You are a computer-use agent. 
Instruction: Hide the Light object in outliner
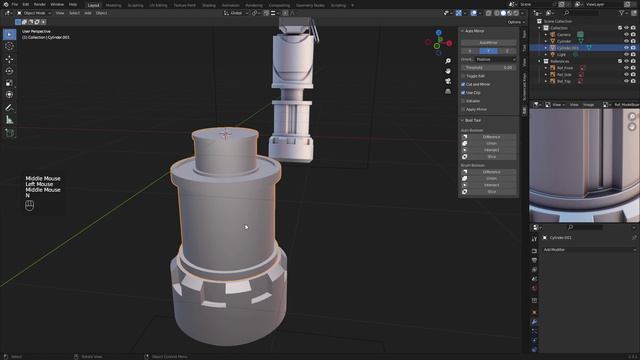[626, 54]
